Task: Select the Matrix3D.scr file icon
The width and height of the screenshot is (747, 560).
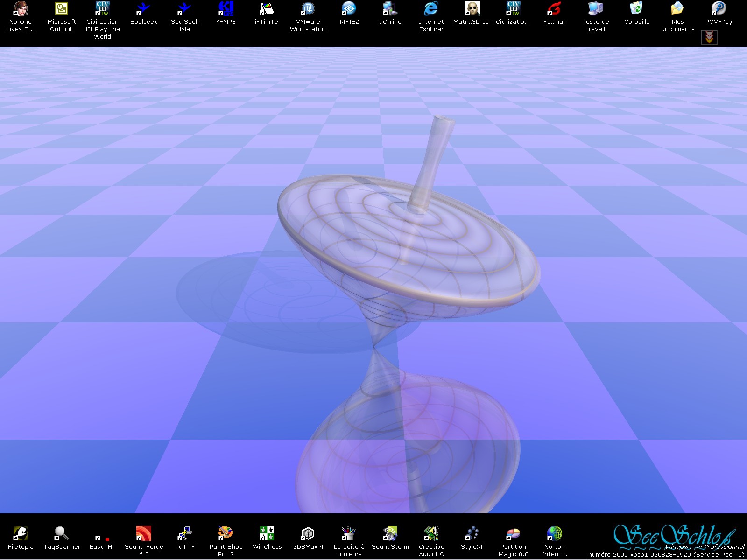Action: click(472, 8)
